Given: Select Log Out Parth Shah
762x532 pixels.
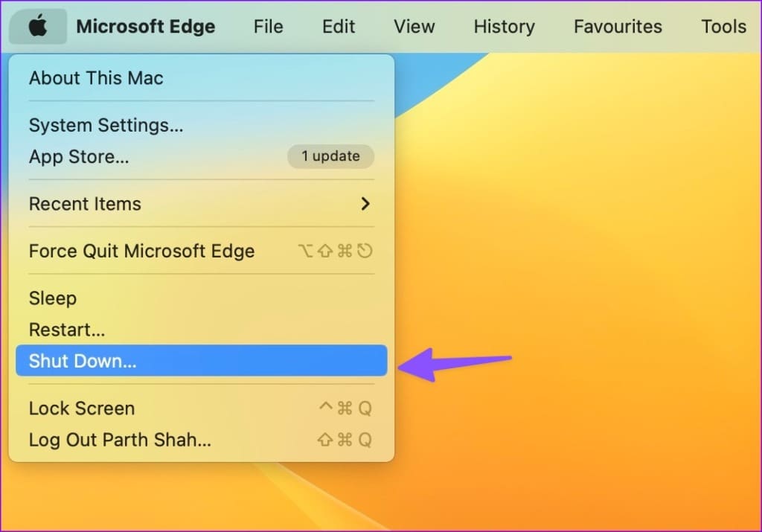Looking at the screenshot, I should [202, 440].
